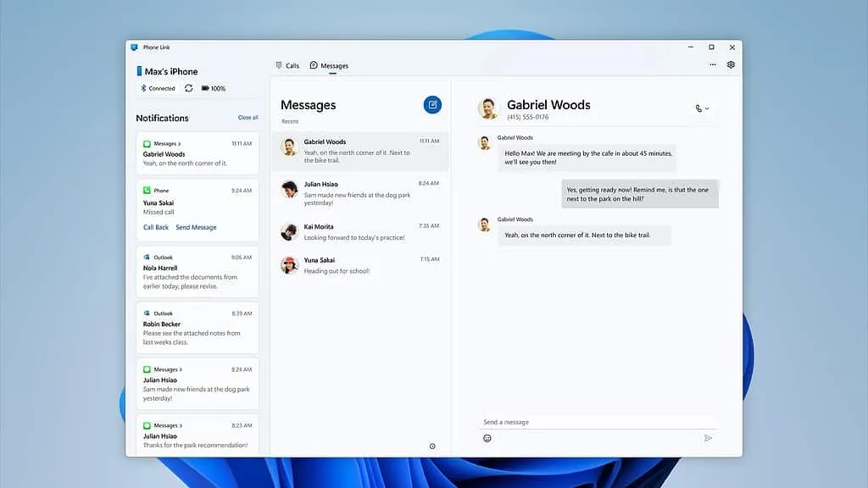The width and height of the screenshot is (868, 488).
Task: Select Gabriel Woods' contact avatar
Action: pos(487,108)
